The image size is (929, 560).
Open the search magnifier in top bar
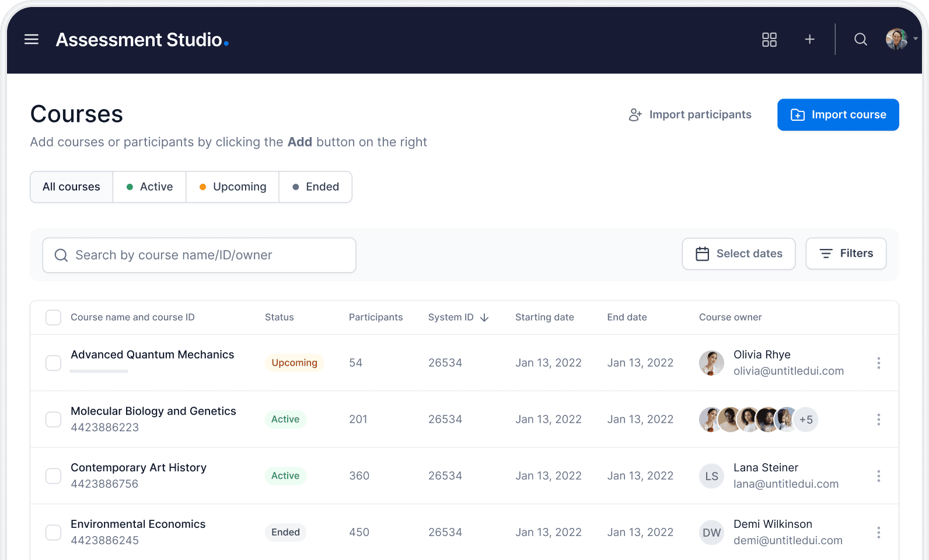coord(860,39)
